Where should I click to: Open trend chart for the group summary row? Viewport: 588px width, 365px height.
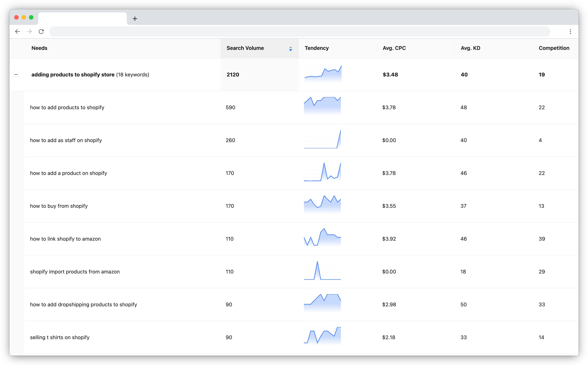[x=323, y=73]
